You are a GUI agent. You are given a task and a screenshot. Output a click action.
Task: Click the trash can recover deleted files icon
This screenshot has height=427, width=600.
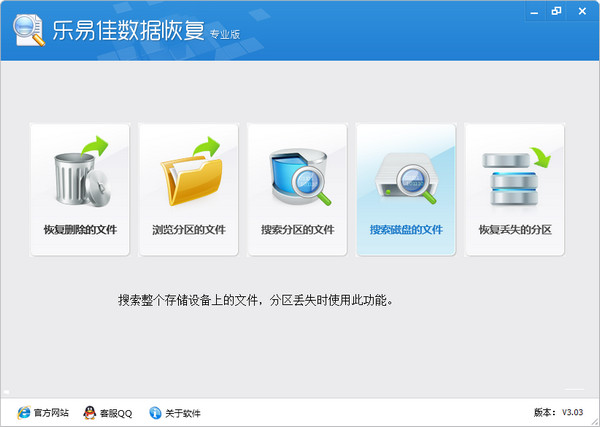tap(81, 171)
